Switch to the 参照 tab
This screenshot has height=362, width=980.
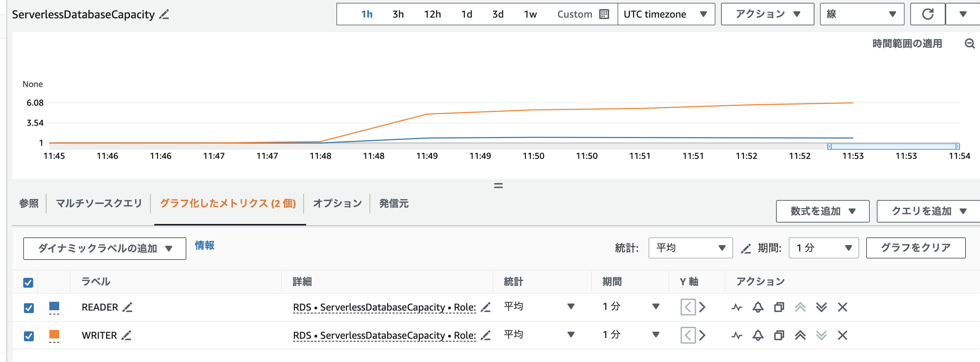[29, 204]
